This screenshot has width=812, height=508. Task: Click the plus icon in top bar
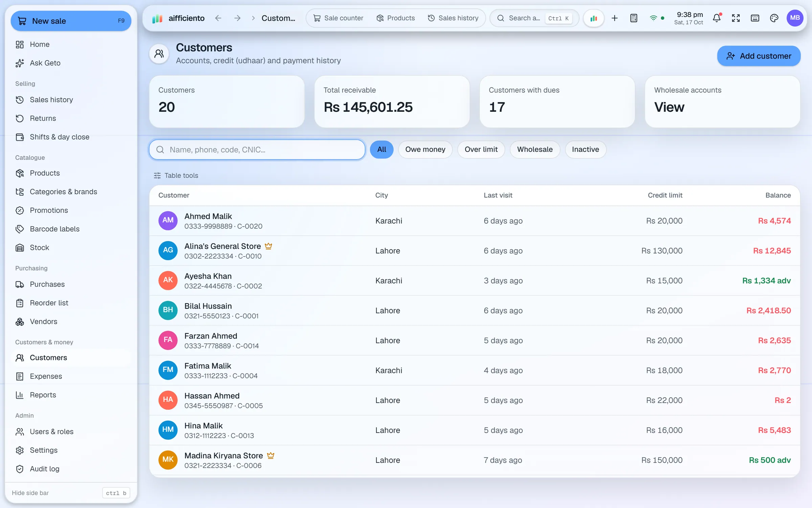[x=614, y=18]
